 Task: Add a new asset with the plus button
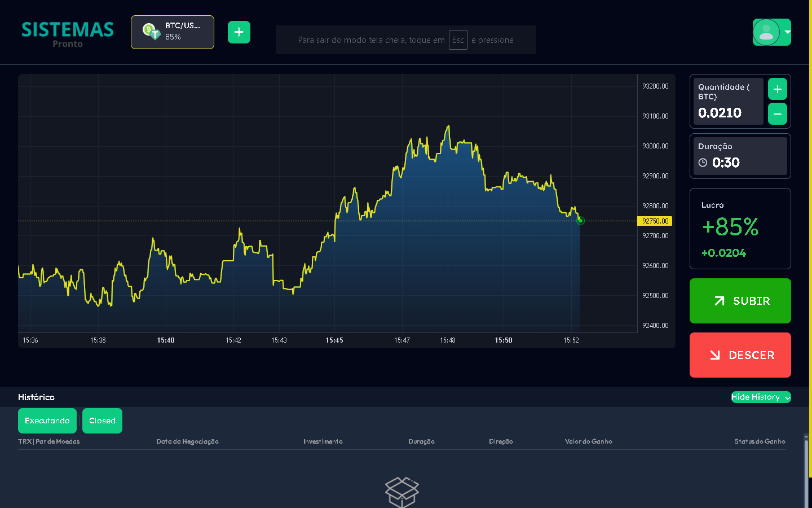pos(239,32)
